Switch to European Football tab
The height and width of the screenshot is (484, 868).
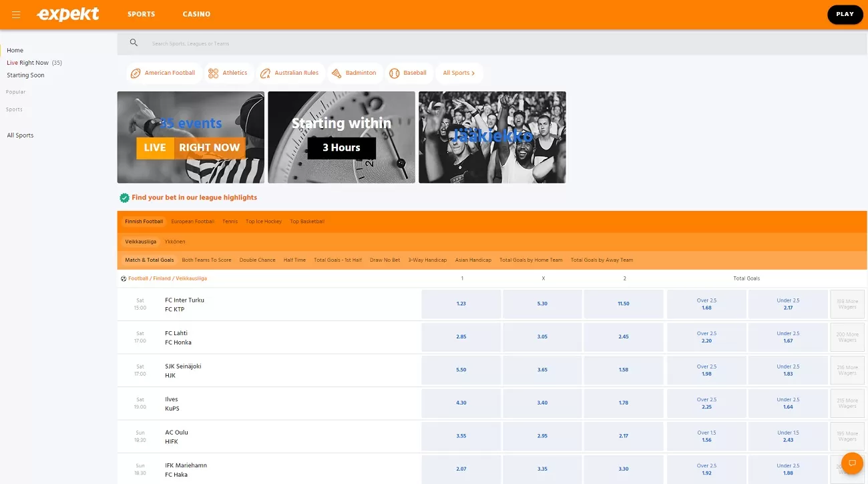193,222
